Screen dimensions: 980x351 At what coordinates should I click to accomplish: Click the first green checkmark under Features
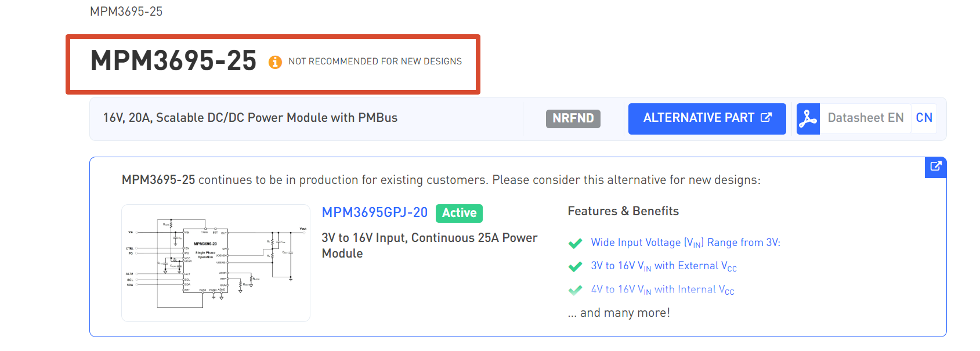coord(575,244)
